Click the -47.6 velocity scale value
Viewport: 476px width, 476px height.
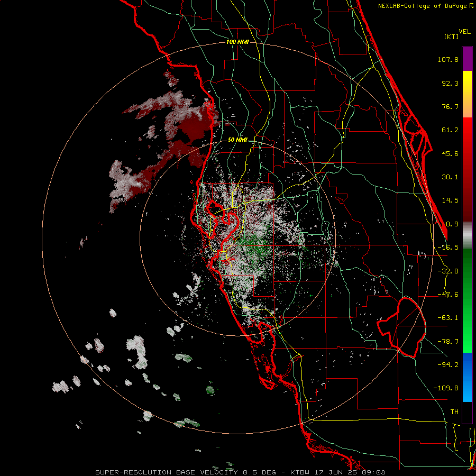click(448, 295)
